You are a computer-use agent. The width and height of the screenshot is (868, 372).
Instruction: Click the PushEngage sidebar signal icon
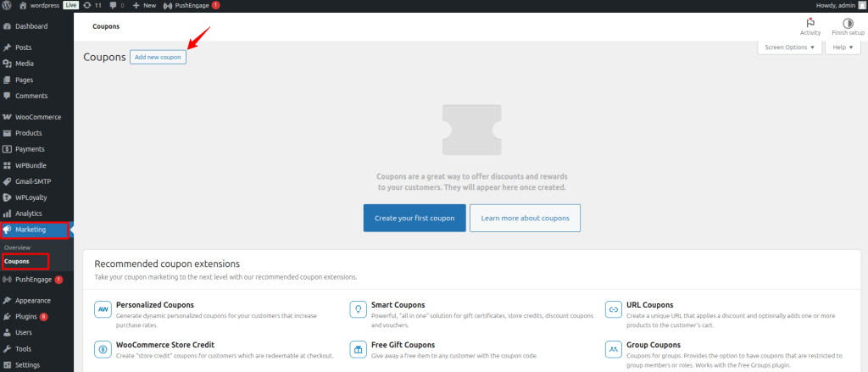coord(7,280)
